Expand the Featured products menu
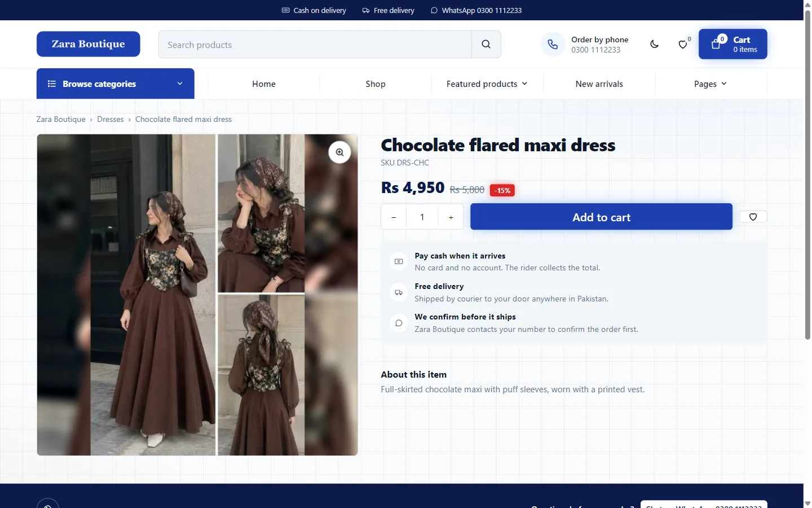This screenshot has height=508, width=812. (487, 84)
